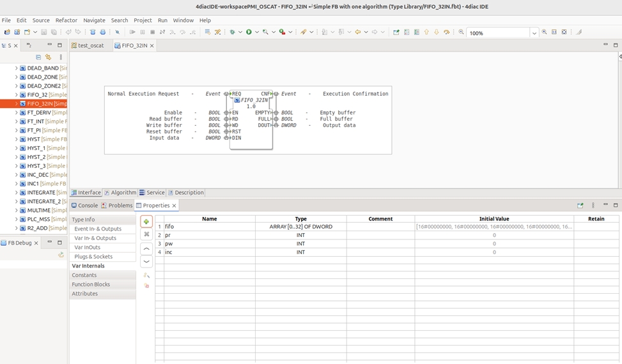Click the zoom in magnifier icon
The image size is (622, 364).
544,32
